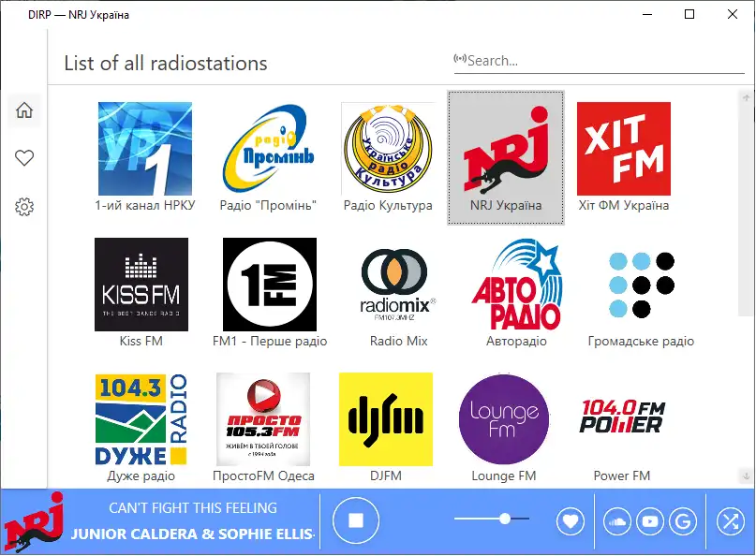Screen dimensions: 756x556
Task: Click the Kiss FM label text
Action: pyautogui.click(x=141, y=341)
